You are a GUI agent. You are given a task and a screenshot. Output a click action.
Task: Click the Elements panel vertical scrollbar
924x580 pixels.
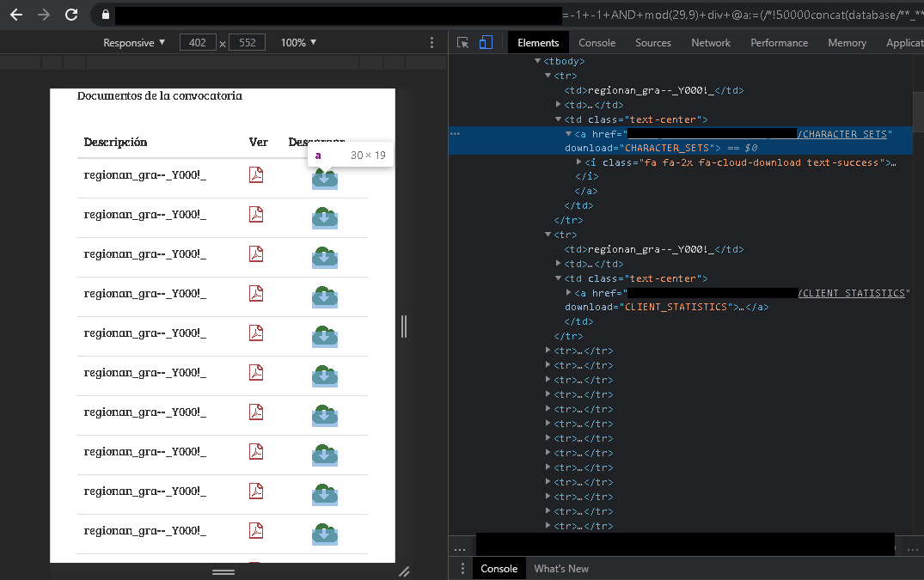coord(918,112)
